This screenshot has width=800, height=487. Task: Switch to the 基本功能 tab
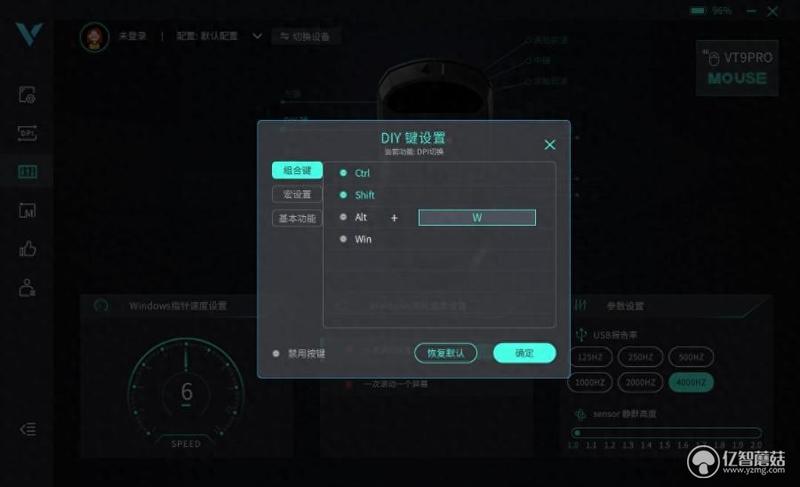(297, 218)
